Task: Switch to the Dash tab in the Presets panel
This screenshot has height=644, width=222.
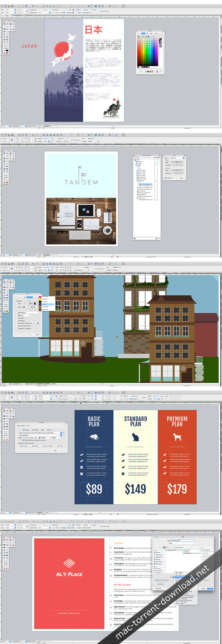Action: pyautogui.click(x=151, y=33)
